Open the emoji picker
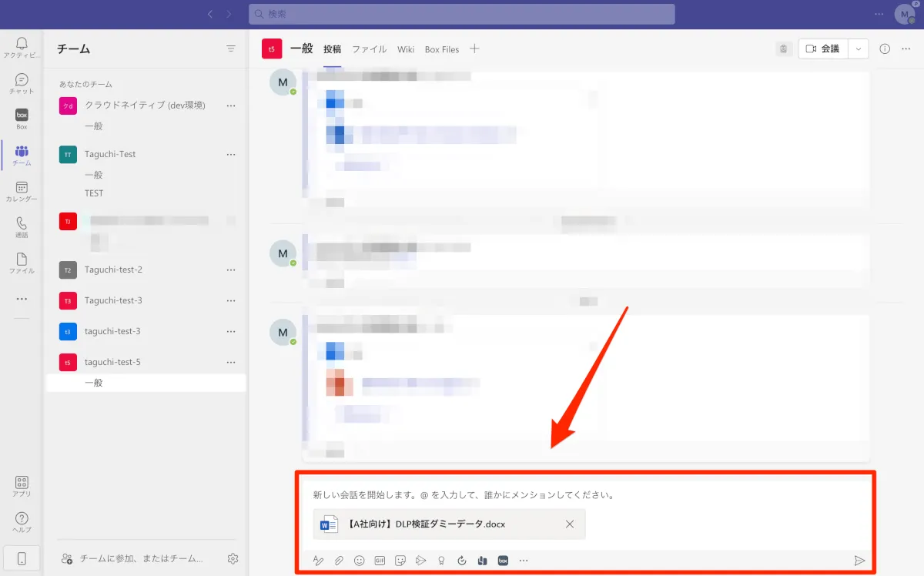The height and width of the screenshot is (576, 924). (360, 561)
